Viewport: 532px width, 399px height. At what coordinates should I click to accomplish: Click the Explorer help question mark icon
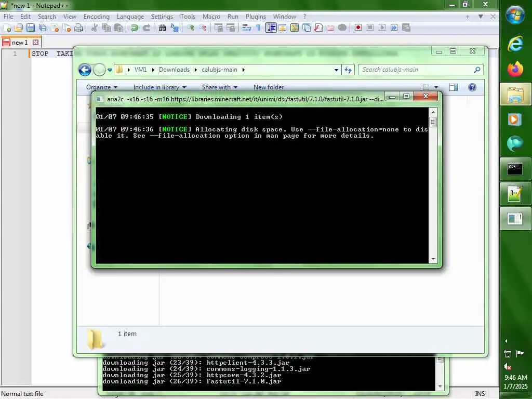click(472, 87)
